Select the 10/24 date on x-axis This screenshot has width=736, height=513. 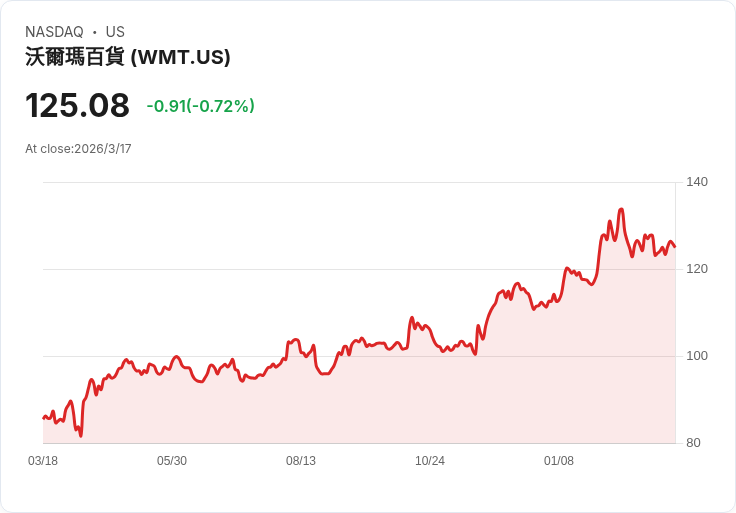[430, 461]
